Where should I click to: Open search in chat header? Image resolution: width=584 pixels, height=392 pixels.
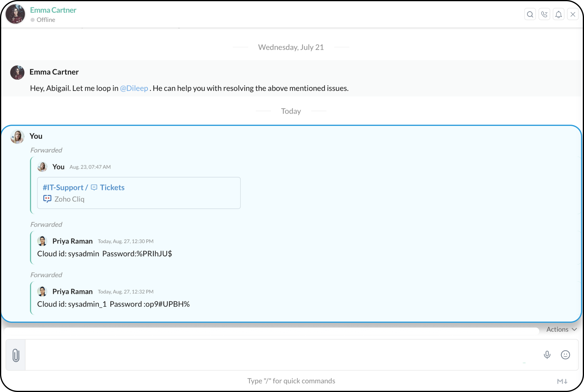pyautogui.click(x=530, y=14)
